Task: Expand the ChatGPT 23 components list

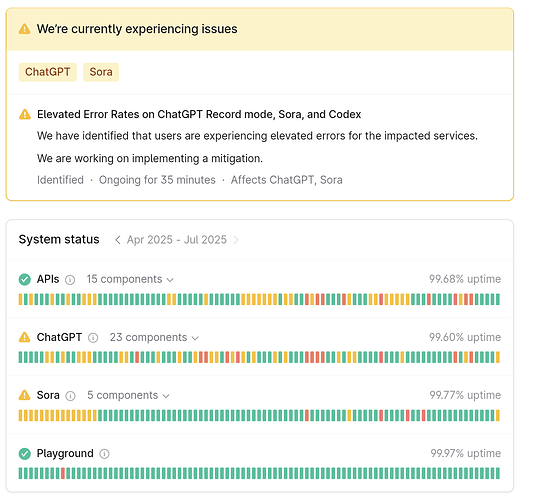Action: click(154, 337)
